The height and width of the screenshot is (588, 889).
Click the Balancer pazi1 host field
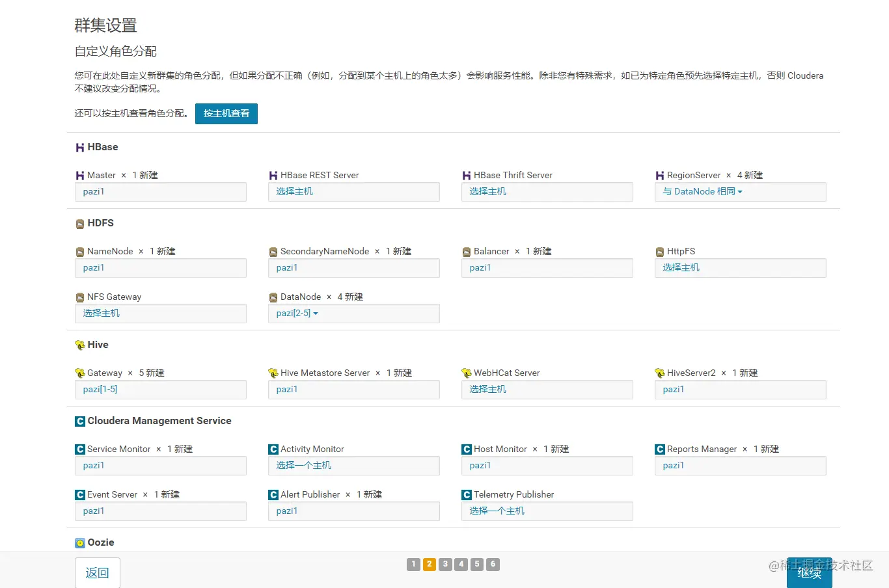tap(547, 268)
